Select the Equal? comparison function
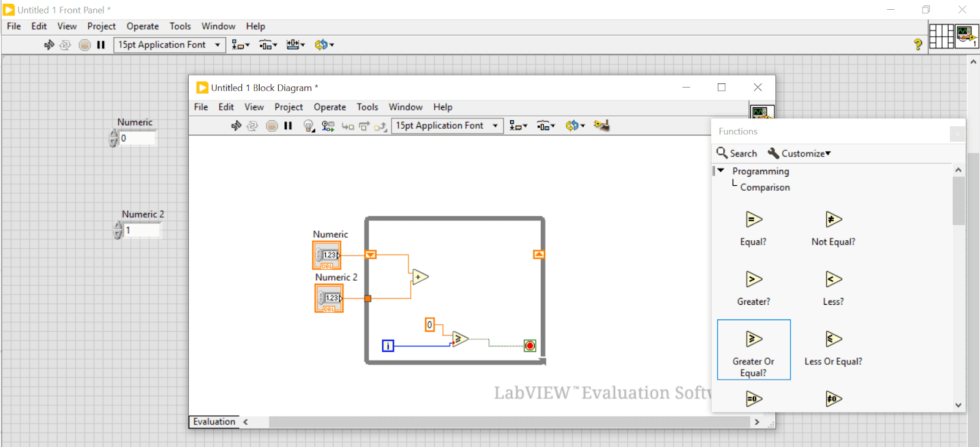Viewport: 980px width, 447px height. tap(753, 220)
